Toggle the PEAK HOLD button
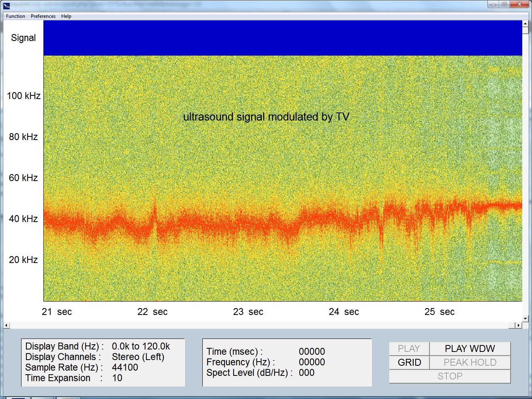The image size is (532, 399). 470,362
